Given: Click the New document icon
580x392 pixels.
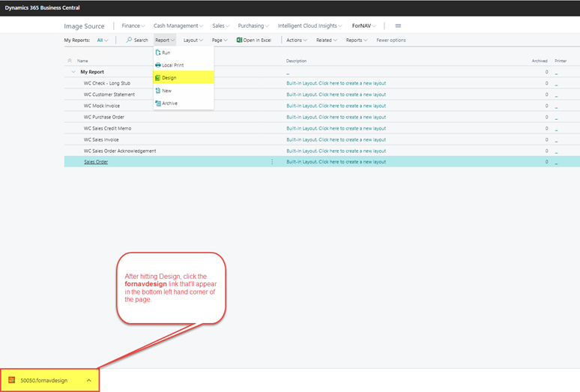Looking at the screenshot, I should click(x=158, y=91).
